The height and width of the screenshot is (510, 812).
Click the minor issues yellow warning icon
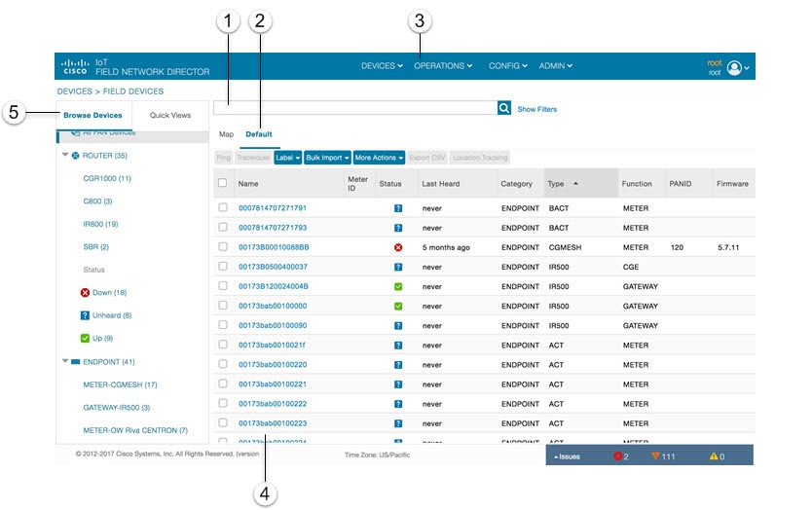click(714, 456)
